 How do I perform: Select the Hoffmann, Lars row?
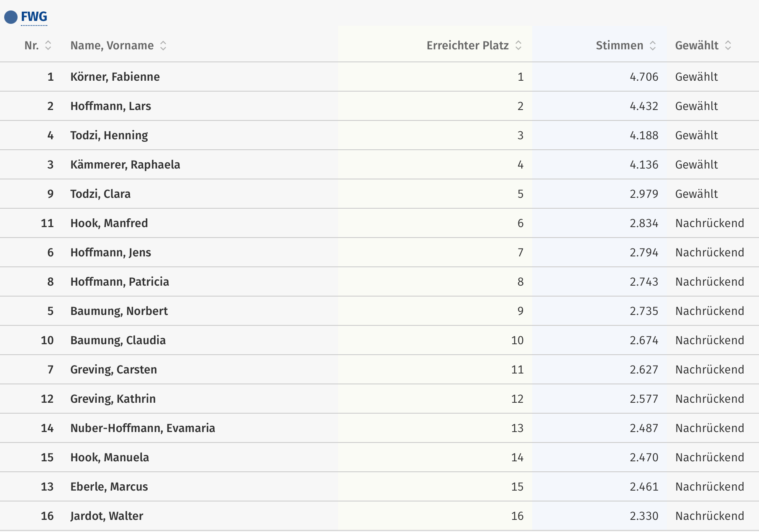pos(379,106)
